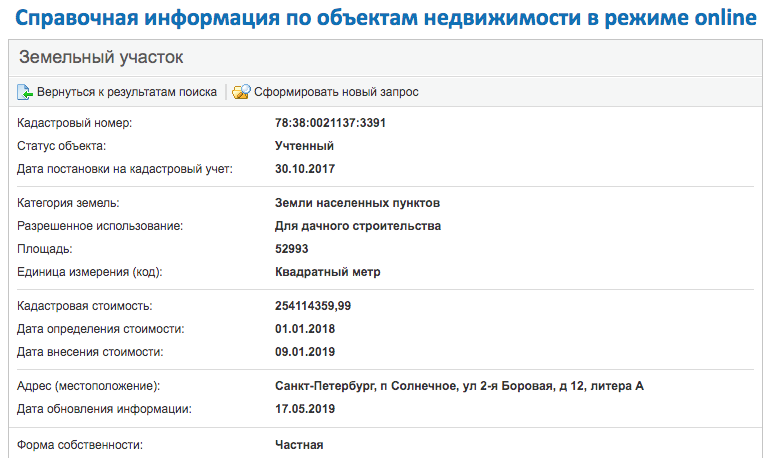Select land category 'Земли населенных пунктов'

pyautogui.click(x=357, y=203)
